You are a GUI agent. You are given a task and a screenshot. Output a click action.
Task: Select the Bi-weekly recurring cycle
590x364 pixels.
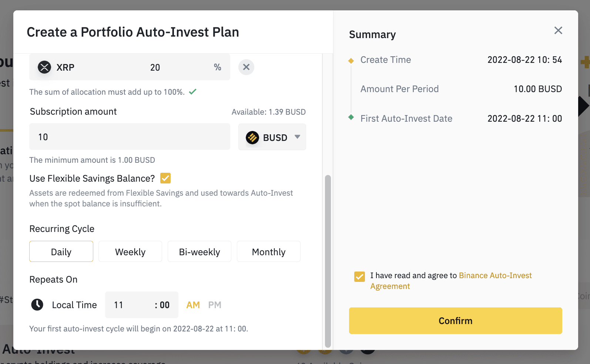[x=200, y=252]
